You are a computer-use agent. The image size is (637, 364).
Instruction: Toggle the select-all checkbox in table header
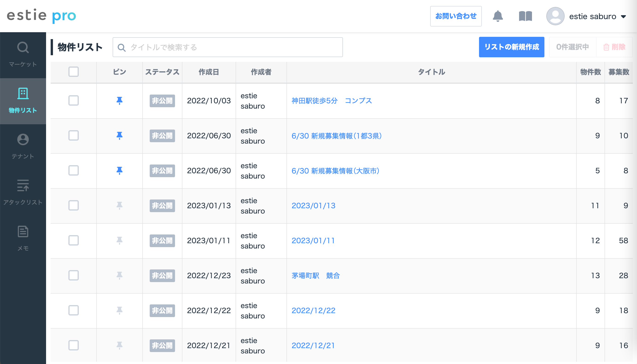pos(73,72)
